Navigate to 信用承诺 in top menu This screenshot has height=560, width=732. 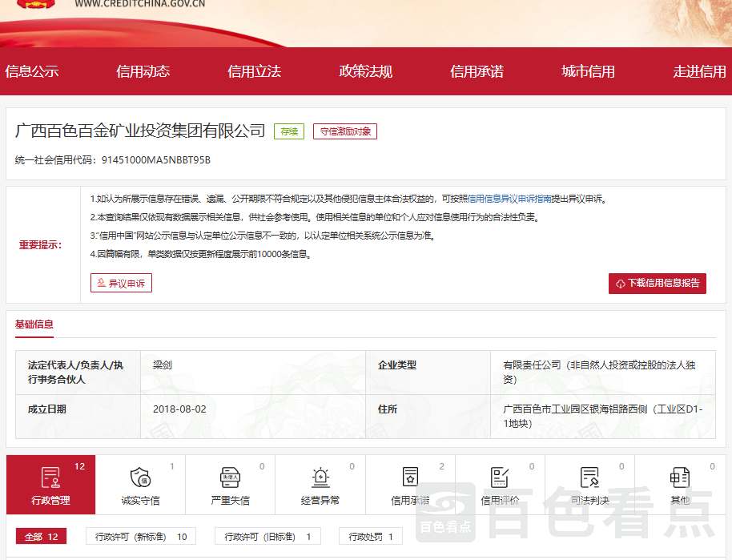[477, 71]
